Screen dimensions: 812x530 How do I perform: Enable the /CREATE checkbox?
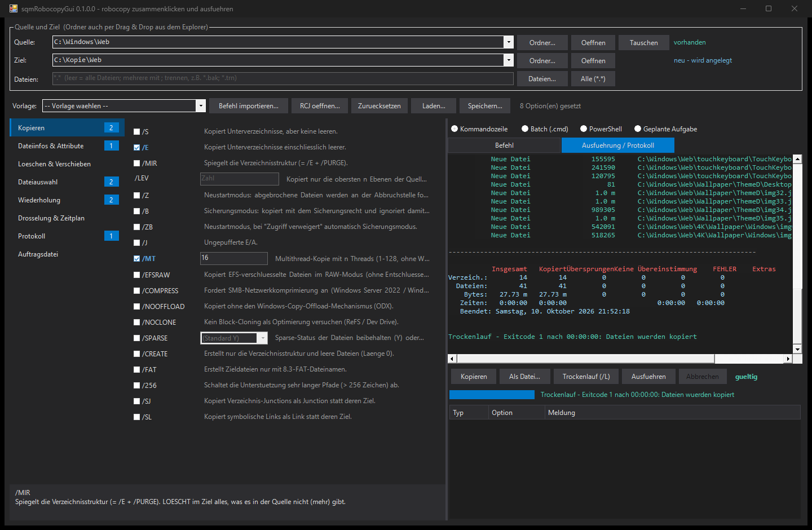(x=136, y=354)
